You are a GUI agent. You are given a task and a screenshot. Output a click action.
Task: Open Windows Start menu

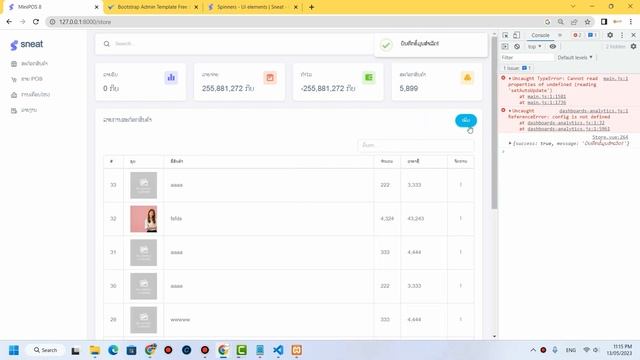pyautogui.click(x=13, y=350)
